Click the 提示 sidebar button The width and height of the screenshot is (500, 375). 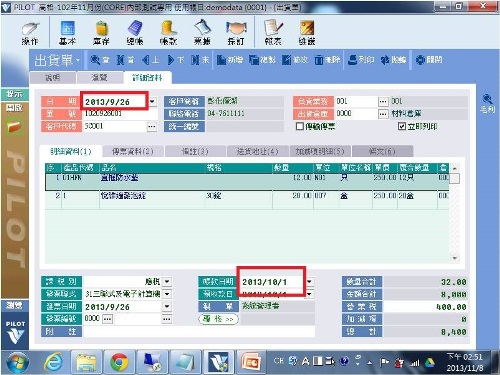(x=14, y=94)
